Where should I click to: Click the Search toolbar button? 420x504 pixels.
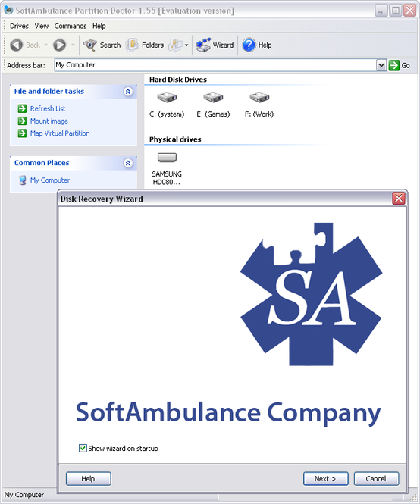[102, 45]
